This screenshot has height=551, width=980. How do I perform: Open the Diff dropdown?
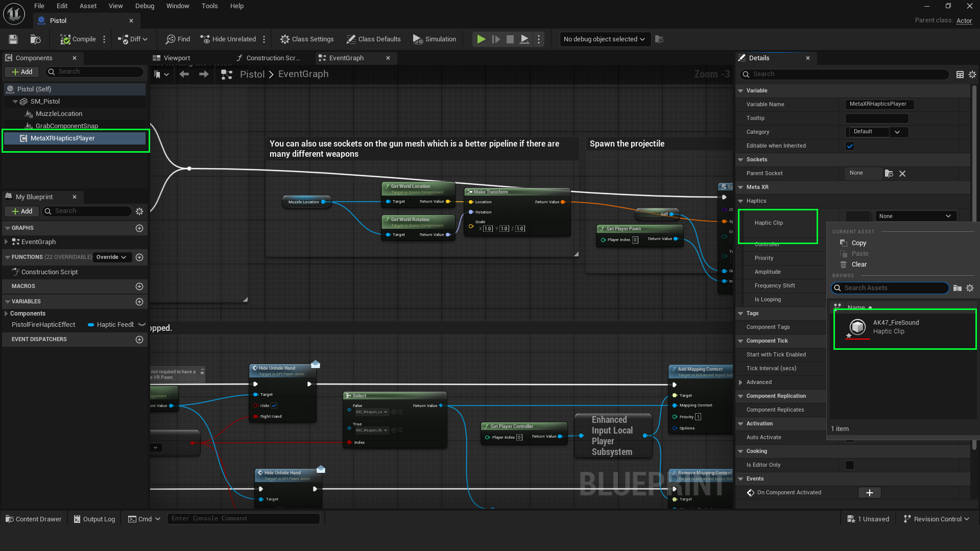[133, 39]
